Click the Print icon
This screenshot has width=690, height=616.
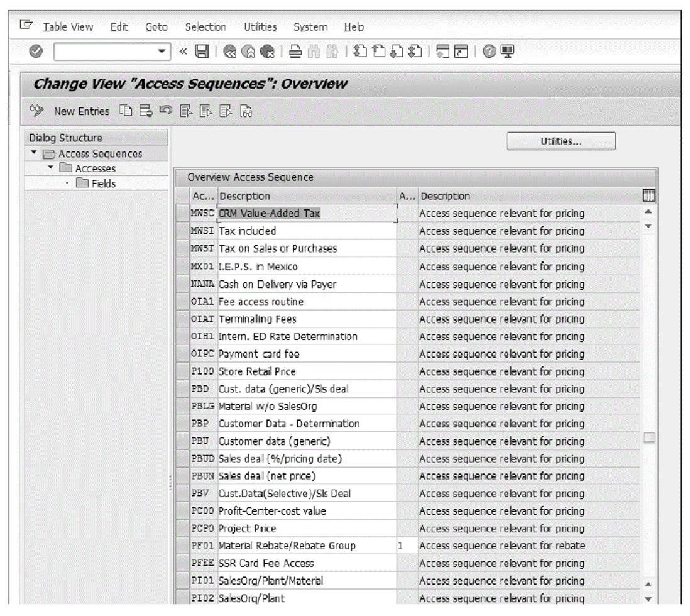[x=295, y=51]
